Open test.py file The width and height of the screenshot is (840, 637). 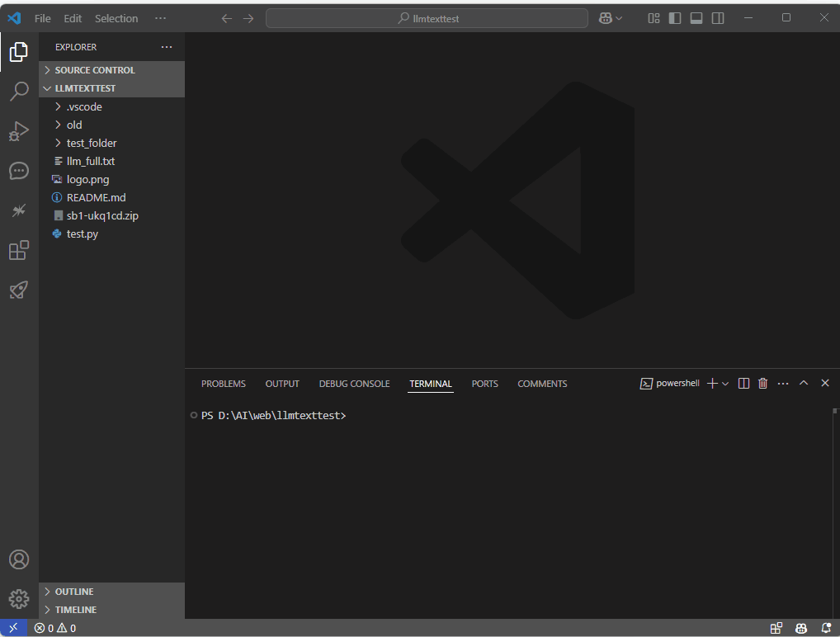111,234
